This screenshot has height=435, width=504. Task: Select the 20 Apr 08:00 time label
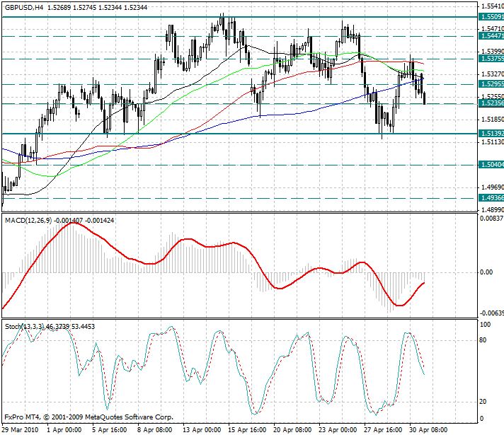tap(292, 430)
